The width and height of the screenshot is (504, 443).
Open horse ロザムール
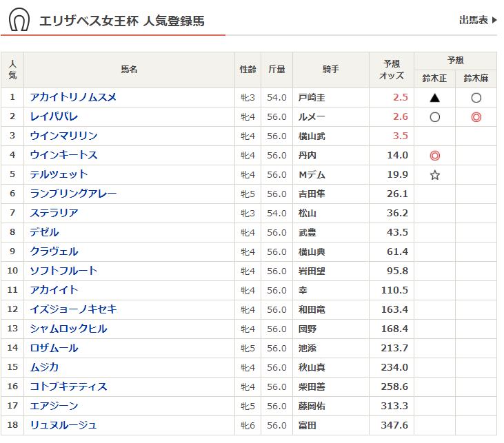click(x=54, y=348)
